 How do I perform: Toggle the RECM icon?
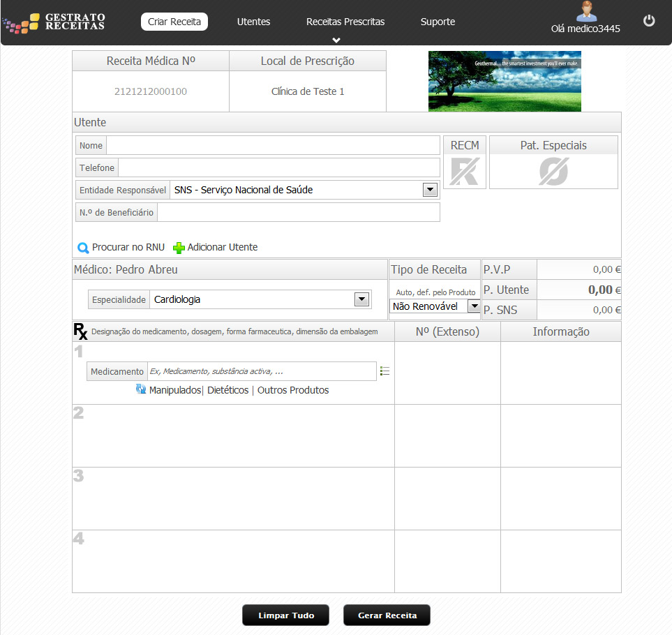click(464, 171)
